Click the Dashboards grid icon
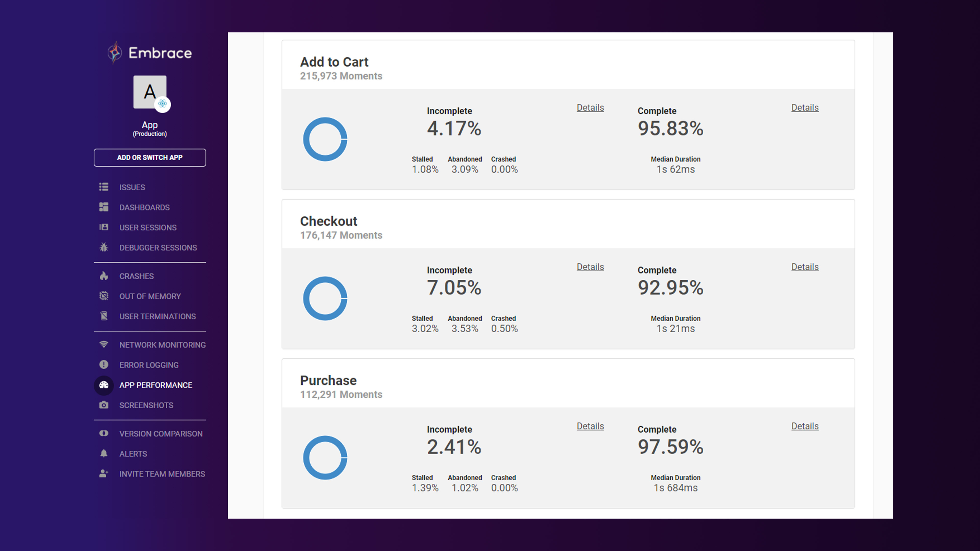 point(103,207)
